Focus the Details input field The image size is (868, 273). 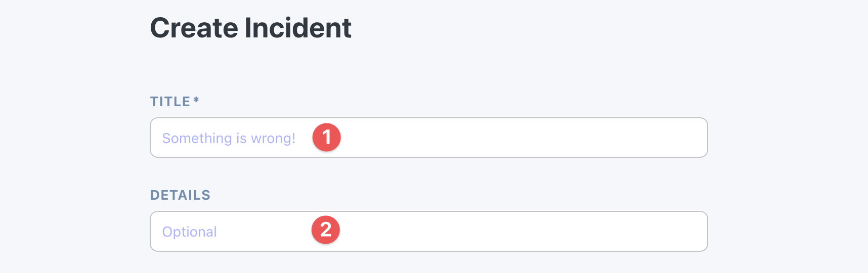point(429,231)
